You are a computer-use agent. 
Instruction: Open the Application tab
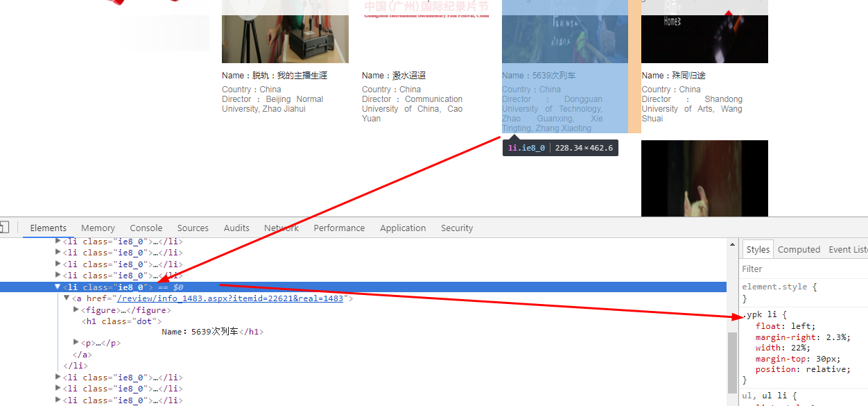click(x=402, y=228)
